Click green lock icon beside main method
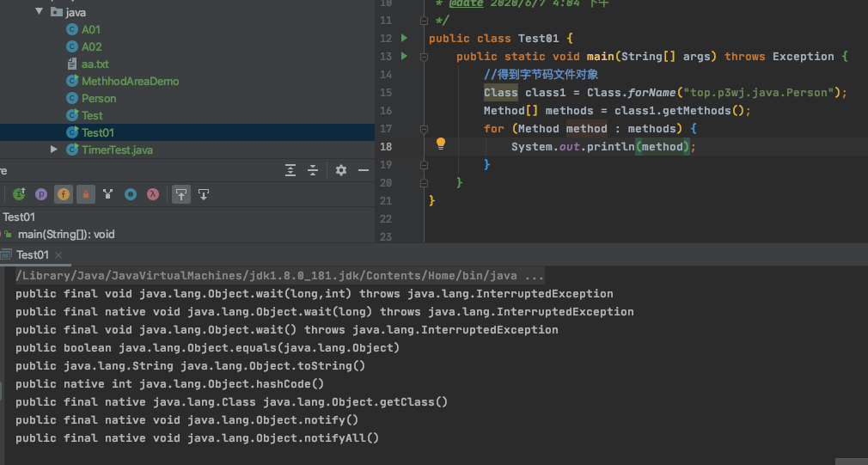Image resolution: width=868 pixels, height=465 pixels. tap(8, 235)
